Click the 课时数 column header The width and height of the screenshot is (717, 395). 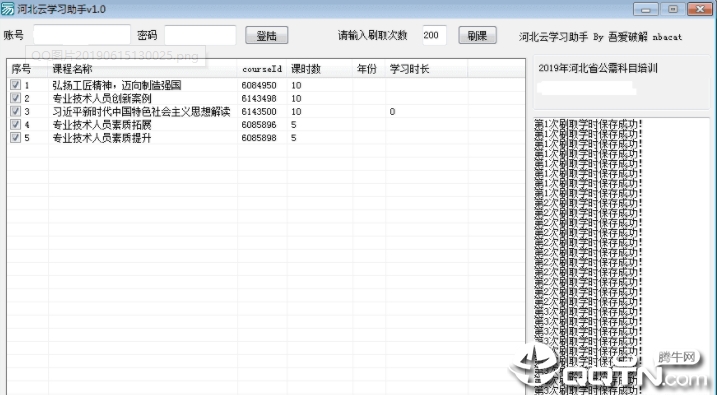tap(320, 69)
